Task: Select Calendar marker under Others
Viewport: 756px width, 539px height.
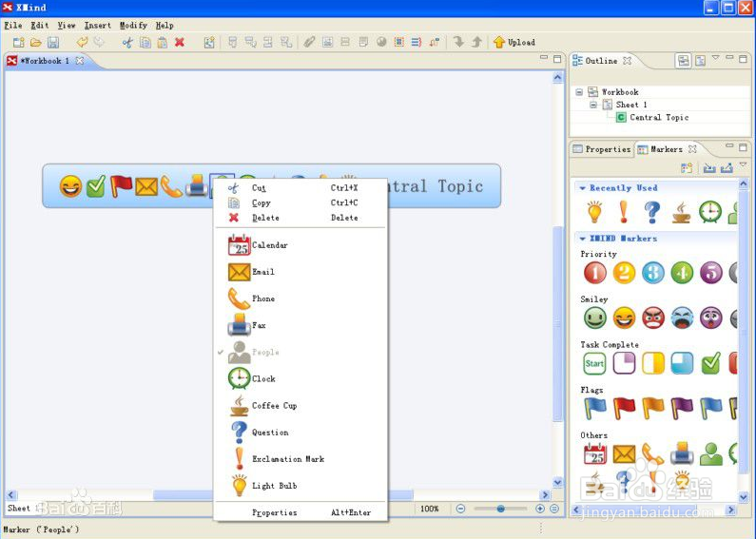Action: (595, 454)
